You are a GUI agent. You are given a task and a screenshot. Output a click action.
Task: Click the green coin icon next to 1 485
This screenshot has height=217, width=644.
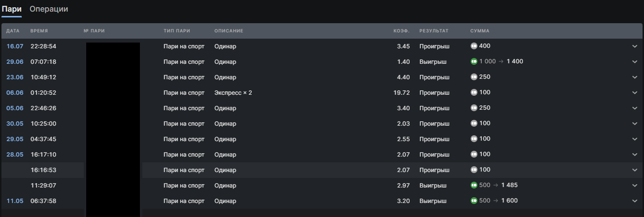474,185
